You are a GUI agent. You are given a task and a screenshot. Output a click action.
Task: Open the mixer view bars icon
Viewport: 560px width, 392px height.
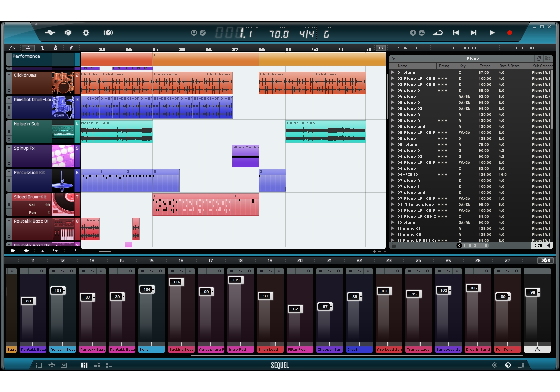point(84,365)
